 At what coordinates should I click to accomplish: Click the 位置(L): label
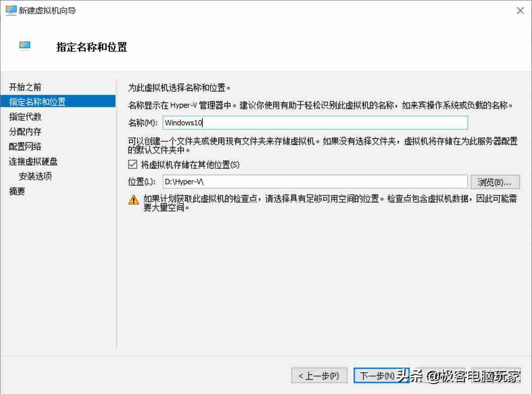tap(142, 182)
